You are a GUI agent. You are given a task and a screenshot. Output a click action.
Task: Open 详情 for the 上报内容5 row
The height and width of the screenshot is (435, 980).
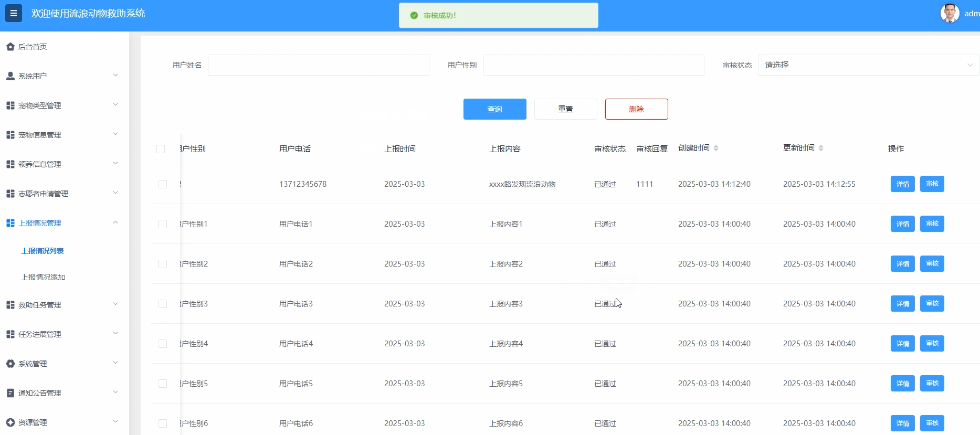point(903,384)
